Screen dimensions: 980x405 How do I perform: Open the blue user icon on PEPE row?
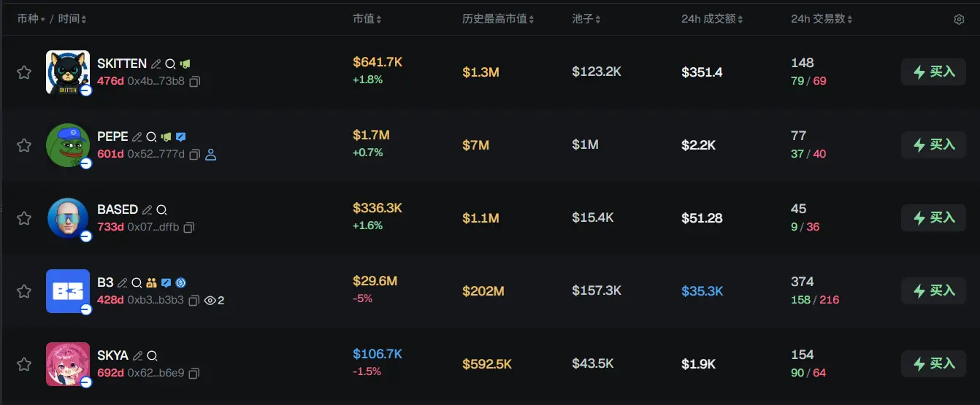[x=211, y=155]
